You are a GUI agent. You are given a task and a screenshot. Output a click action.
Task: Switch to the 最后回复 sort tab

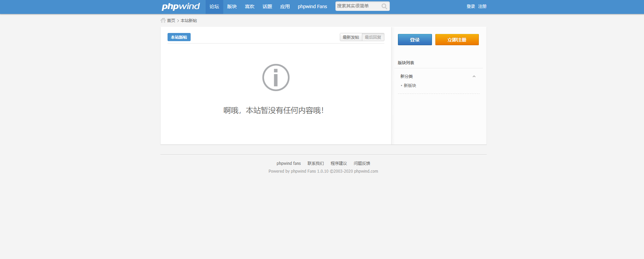[373, 37]
